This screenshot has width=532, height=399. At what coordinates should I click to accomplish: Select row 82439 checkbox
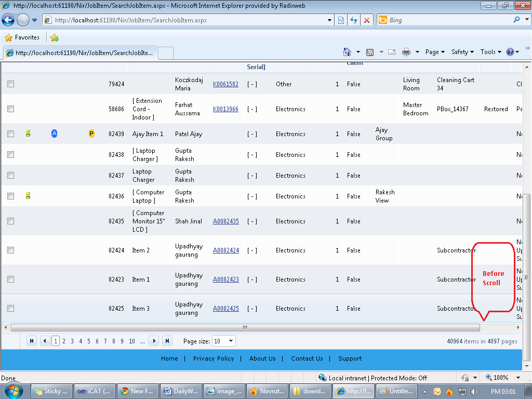[11, 134]
